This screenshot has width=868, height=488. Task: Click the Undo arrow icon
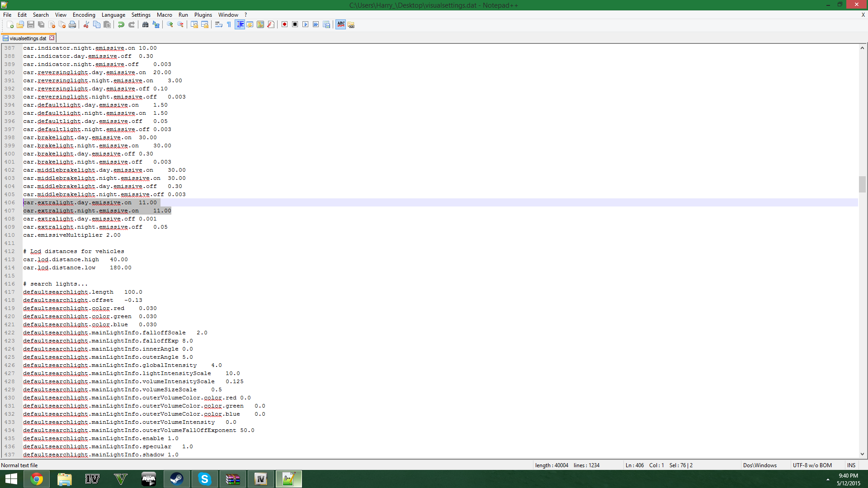tap(121, 24)
